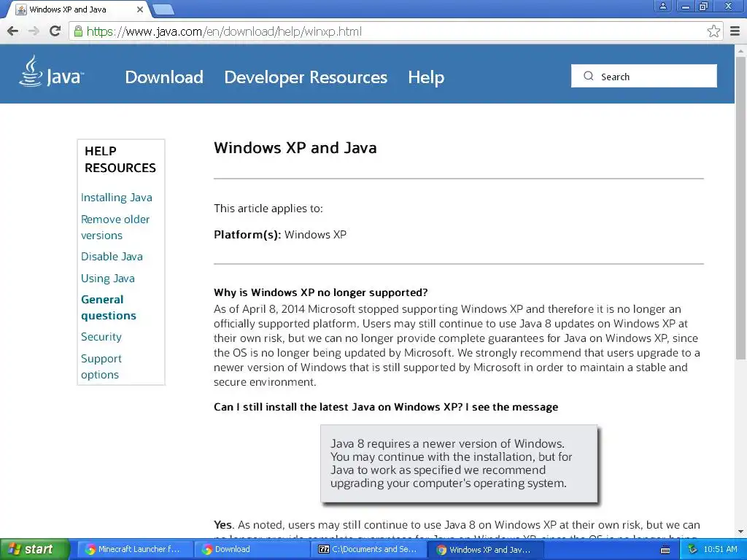Click the green padlock security icon

[x=78, y=31]
